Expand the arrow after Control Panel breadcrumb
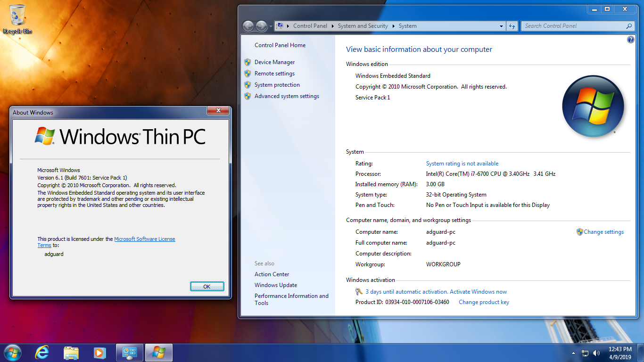The image size is (644, 362). [332, 26]
